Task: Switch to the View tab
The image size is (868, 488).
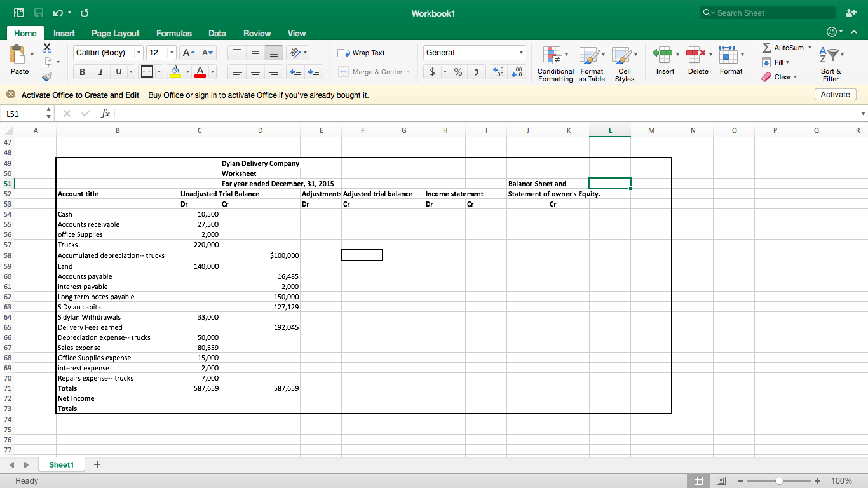Action: [x=297, y=33]
